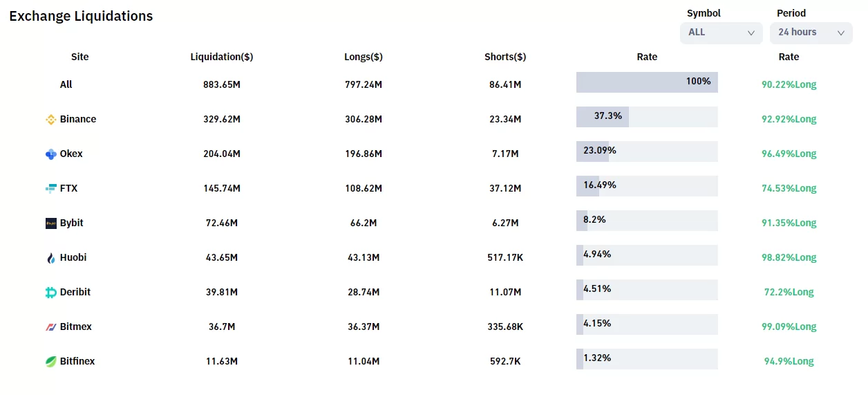The height and width of the screenshot is (395, 868).
Task: Sort by Longs($) column header
Action: [x=364, y=57]
